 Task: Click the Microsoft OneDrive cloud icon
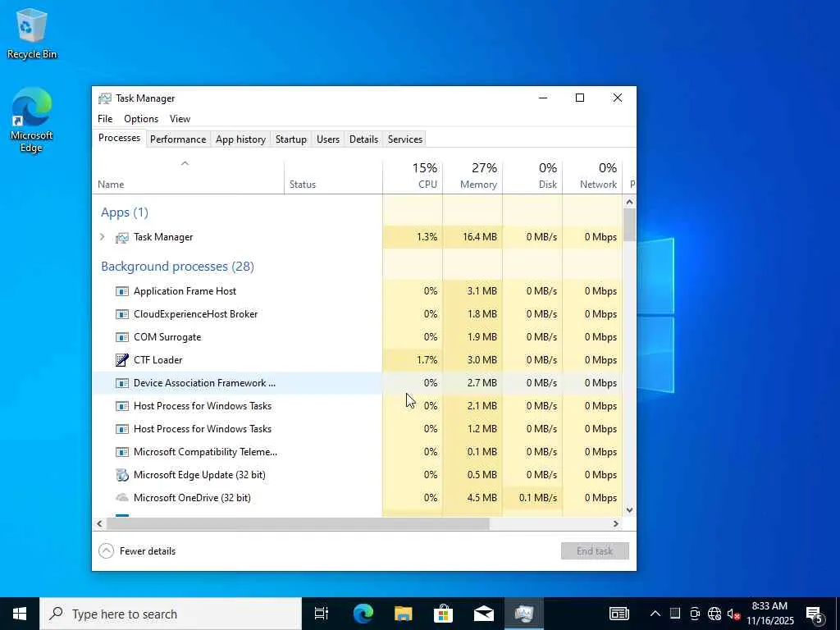[122, 498]
